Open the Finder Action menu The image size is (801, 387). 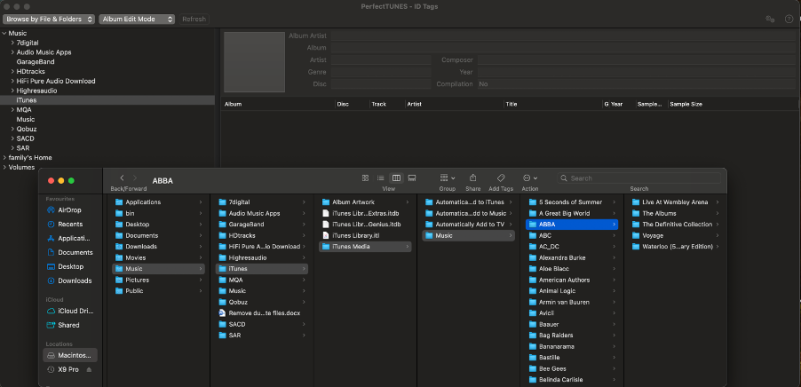tap(530, 178)
